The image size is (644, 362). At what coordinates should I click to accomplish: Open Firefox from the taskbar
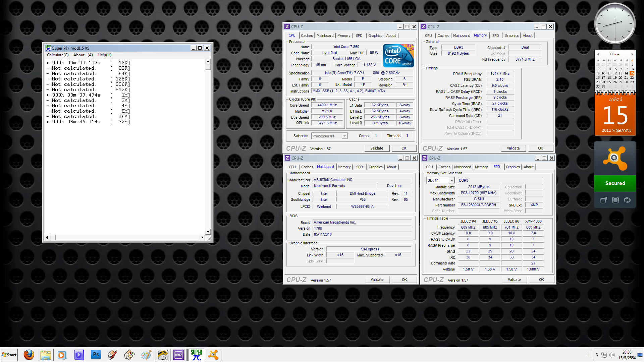[29, 355]
